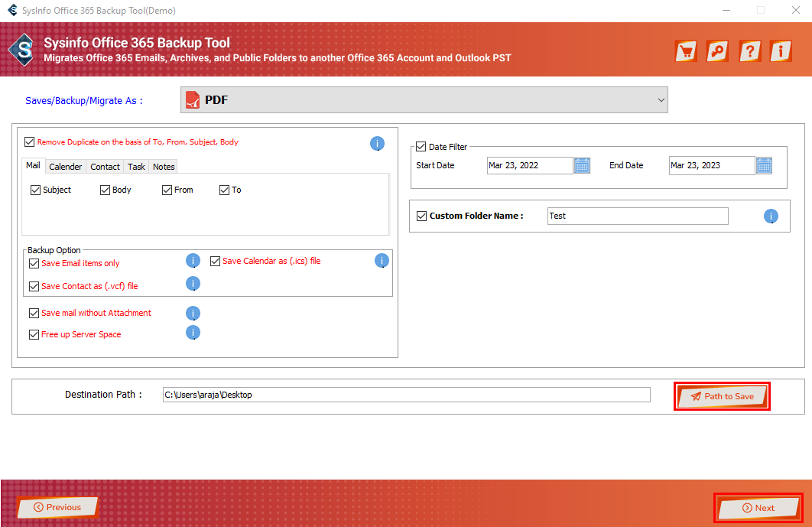Click the Custom Folder Name text field
Screen dimensions: 812x527
[638, 216]
